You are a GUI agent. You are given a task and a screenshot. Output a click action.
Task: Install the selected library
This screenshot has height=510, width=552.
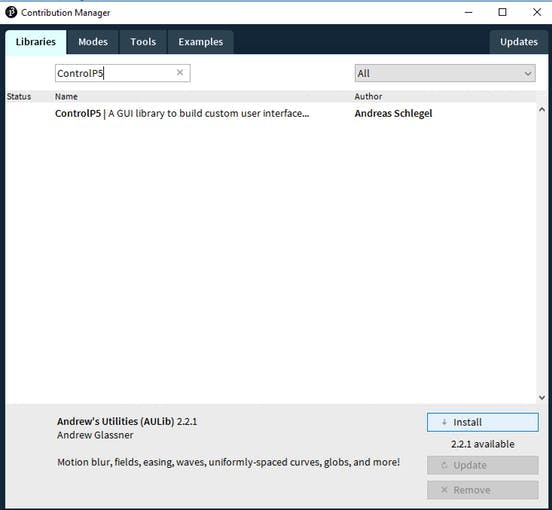(483, 422)
